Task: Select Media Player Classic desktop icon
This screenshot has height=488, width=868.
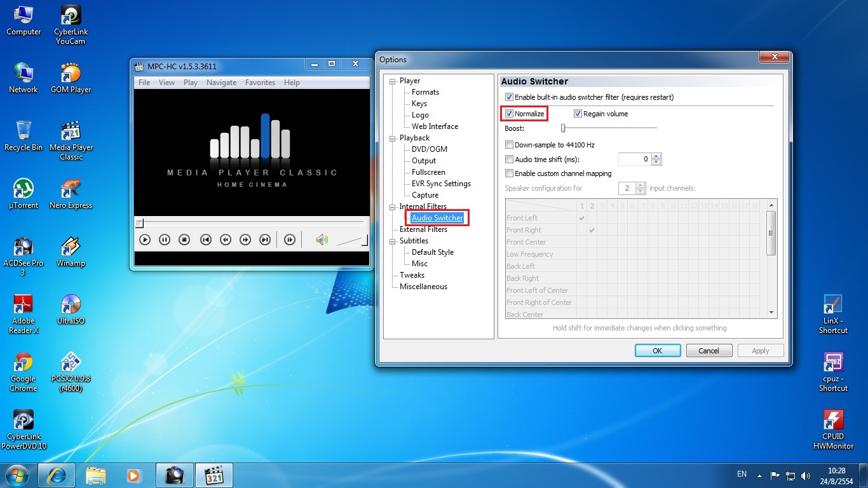Action: [x=71, y=141]
